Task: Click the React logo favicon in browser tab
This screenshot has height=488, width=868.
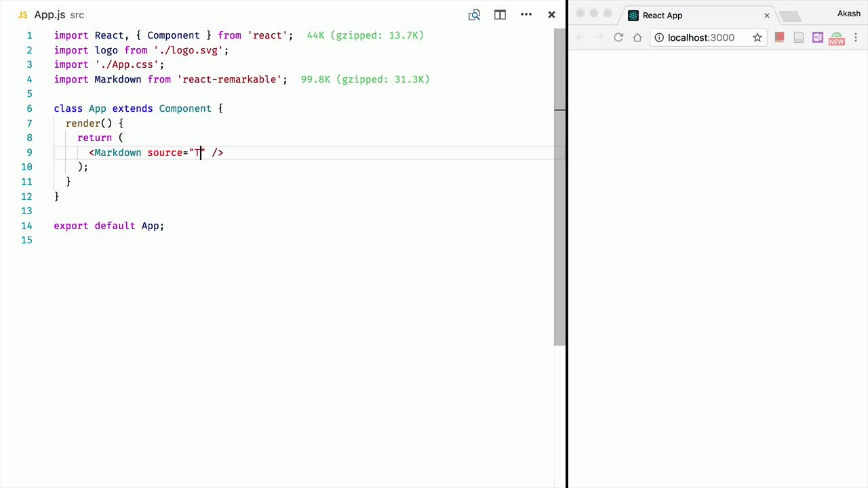Action: click(x=633, y=16)
